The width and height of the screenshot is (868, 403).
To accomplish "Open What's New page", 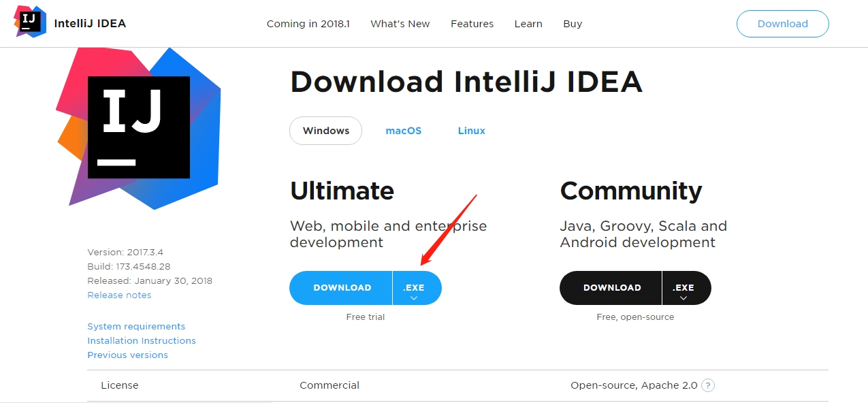I will click(x=400, y=24).
